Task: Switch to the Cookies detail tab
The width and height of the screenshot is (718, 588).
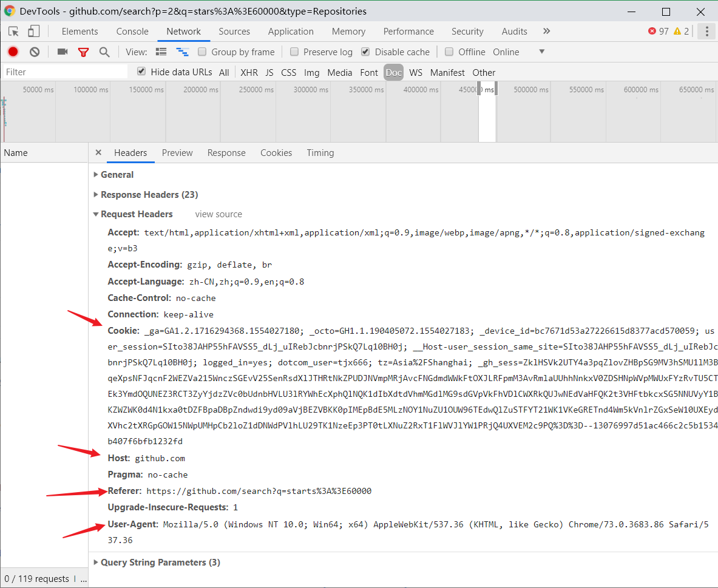Action: click(276, 152)
